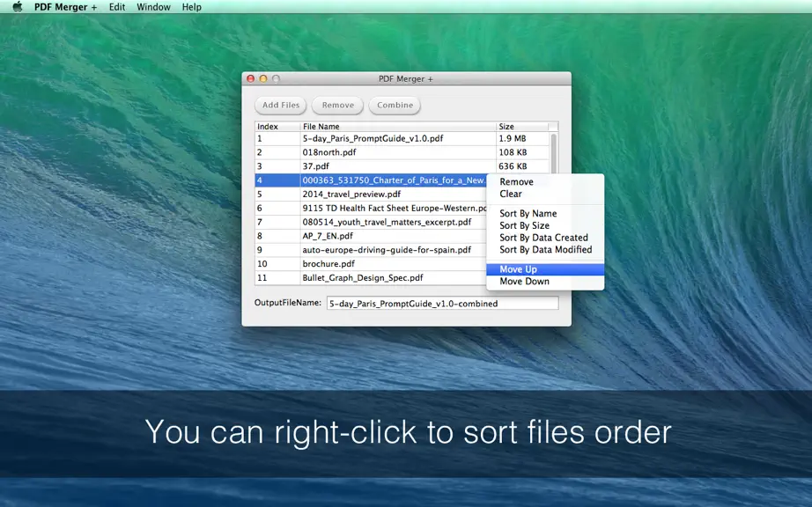
Task: Click the 108 KB size cell
Action: 522,152
